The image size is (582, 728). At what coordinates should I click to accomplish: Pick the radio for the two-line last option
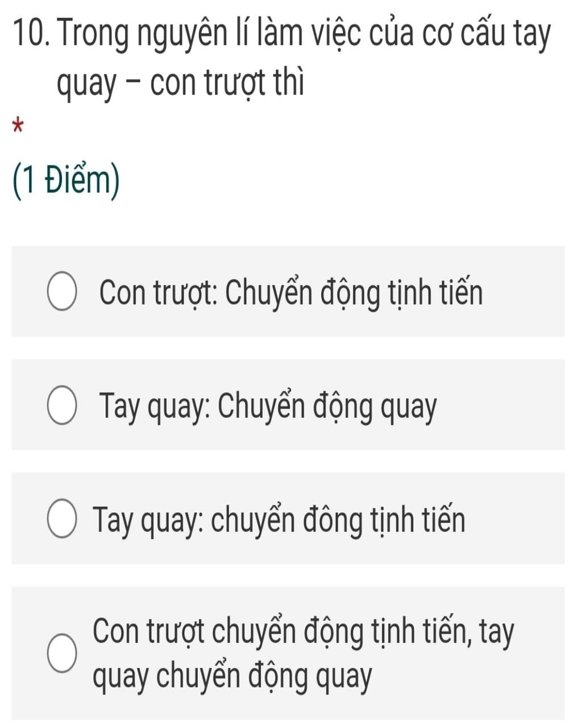(61, 655)
